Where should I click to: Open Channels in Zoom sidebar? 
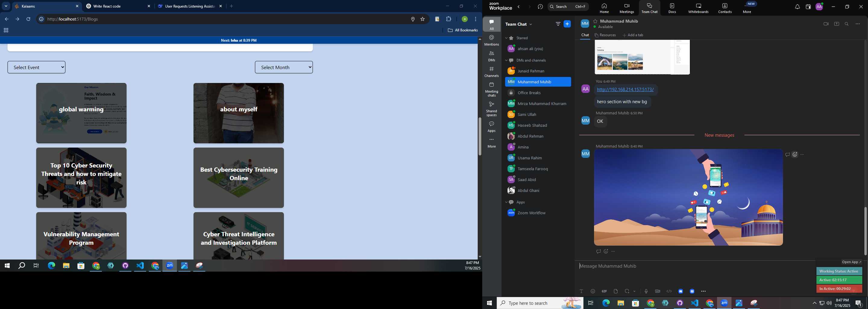pyautogui.click(x=492, y=72)
